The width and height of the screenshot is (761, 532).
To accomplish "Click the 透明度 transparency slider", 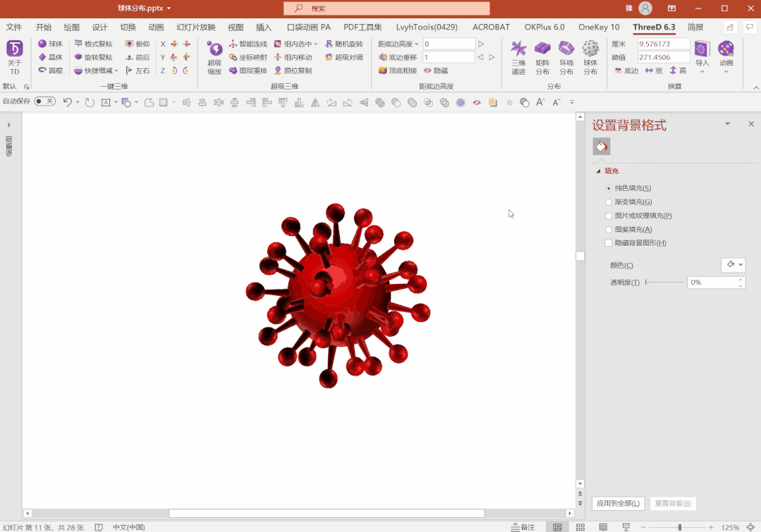I will click(x=664, y=283).
